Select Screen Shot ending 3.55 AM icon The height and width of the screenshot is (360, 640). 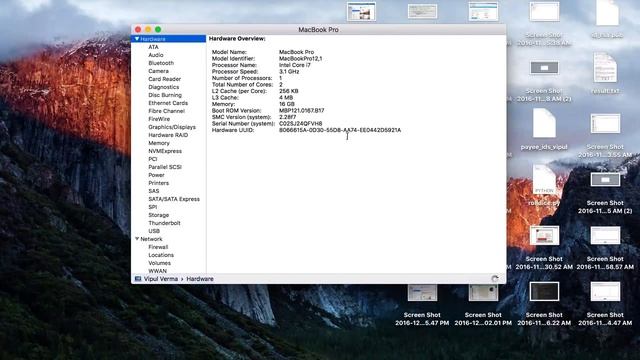pos(605,124)
